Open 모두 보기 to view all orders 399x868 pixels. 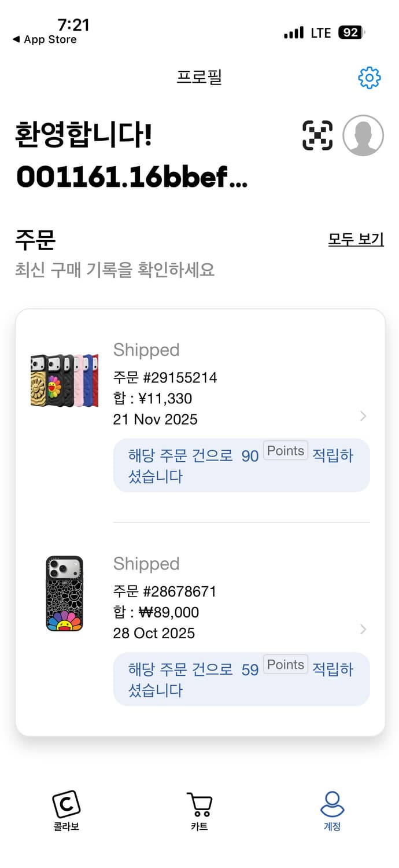tap(356, 240)
